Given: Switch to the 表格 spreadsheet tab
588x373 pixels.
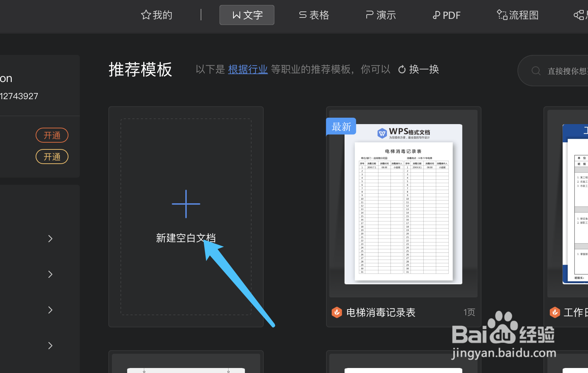Looking at the screenshot, I should pyautogui.click(x=314, y=15).
